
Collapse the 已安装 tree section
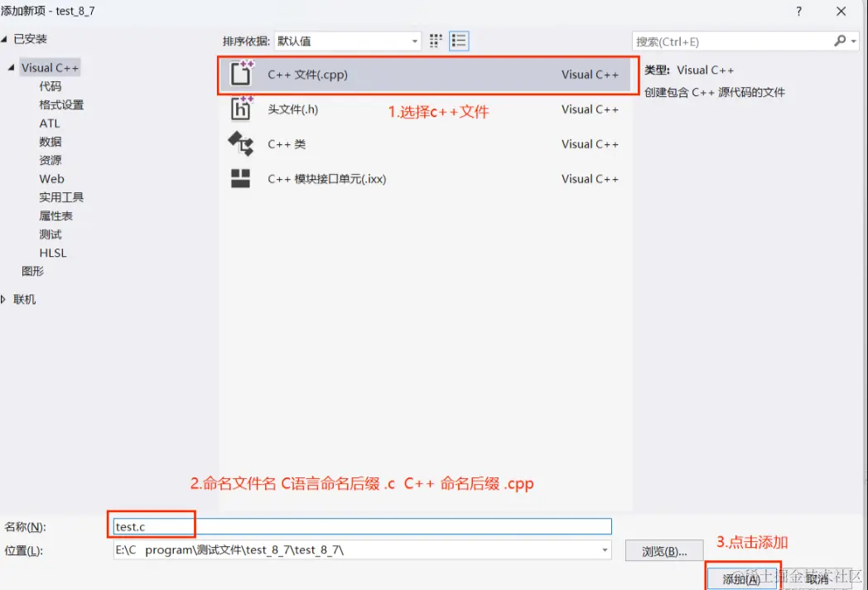pyautogui.click(x=4, y=39)
